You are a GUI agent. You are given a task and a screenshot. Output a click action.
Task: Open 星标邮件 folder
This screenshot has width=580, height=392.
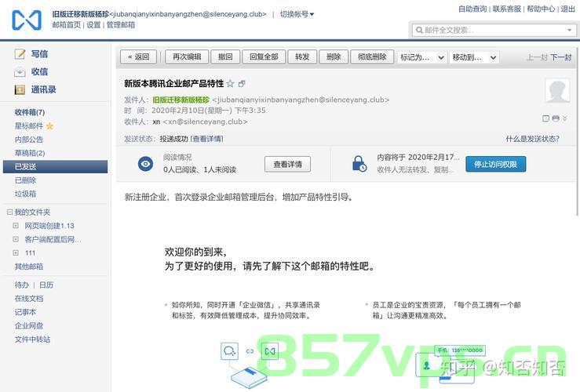29,126
